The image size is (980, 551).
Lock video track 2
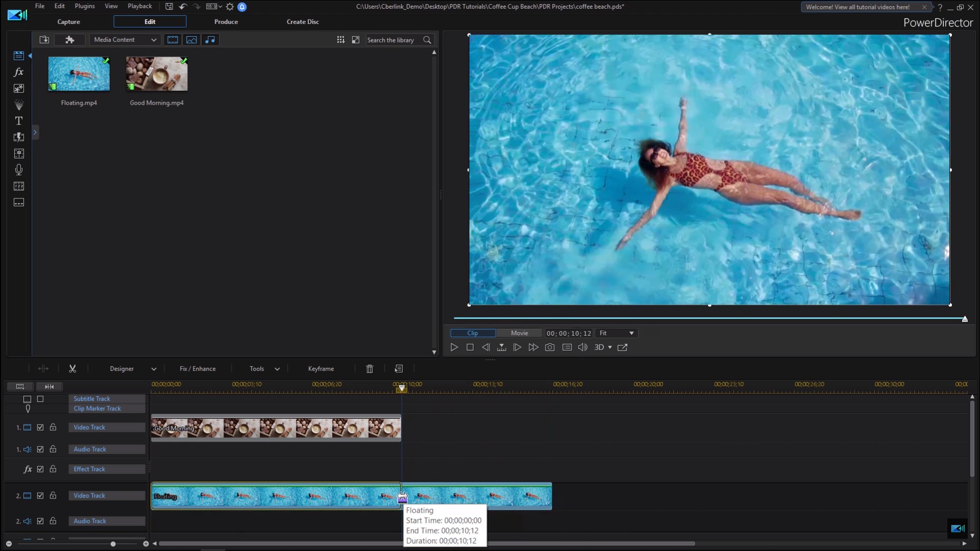pyautogui.click(x=53, y=495)
